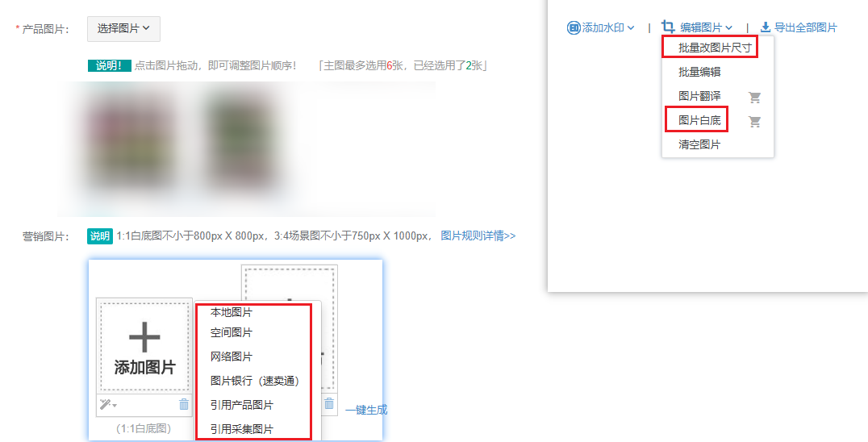Choose 本地图片 from the add-image menu
The height and width of the screenshot is (442, 868).
coord(231,312)
